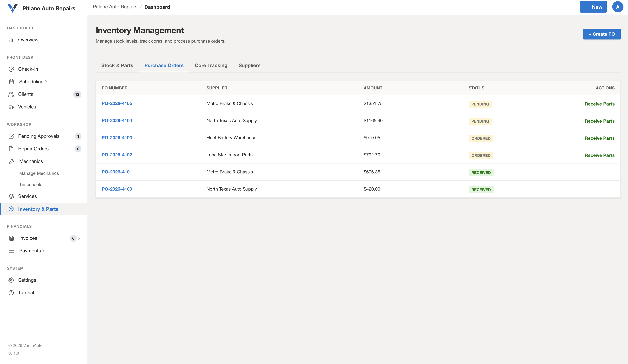Click the PO NUMBER column header

(115, 88)
